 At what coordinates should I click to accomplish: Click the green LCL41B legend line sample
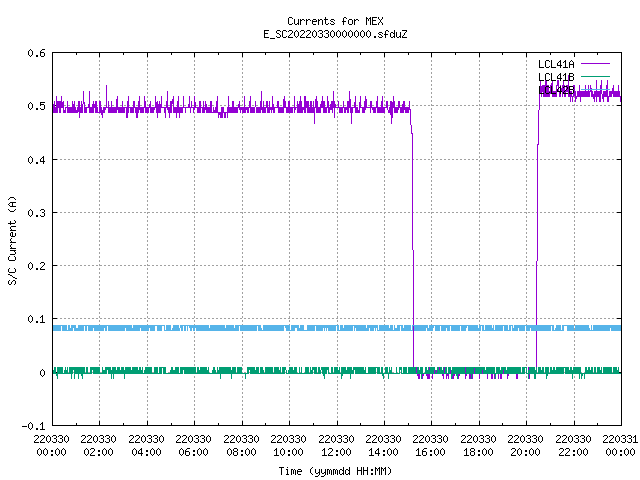coord(595,76)
